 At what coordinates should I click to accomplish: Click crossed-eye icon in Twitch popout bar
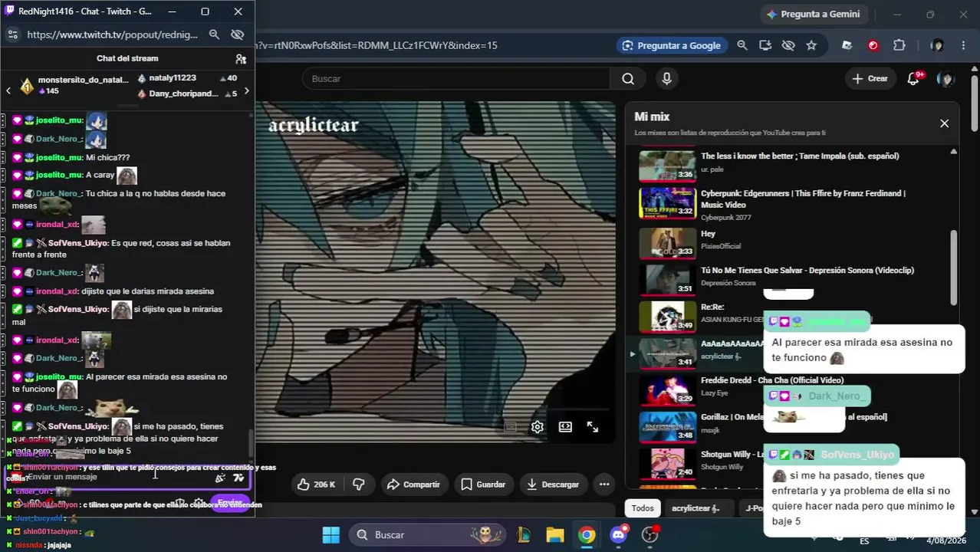237,34
